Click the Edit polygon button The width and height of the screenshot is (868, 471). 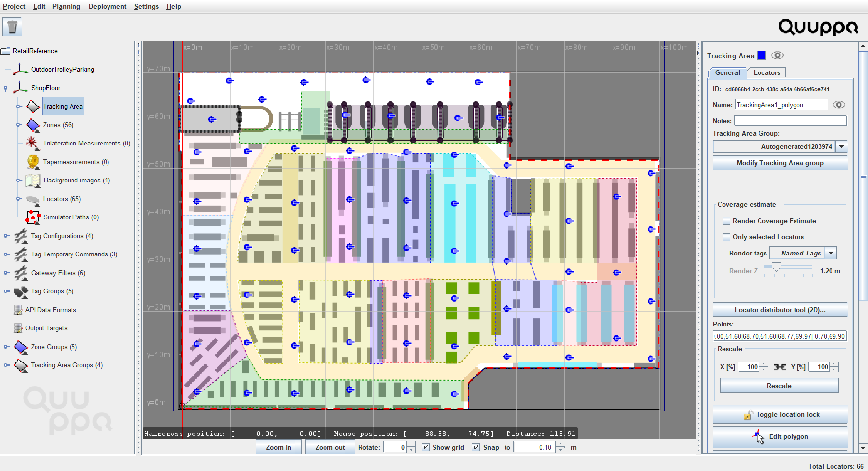pyautogui.click(x=780, y=436)
